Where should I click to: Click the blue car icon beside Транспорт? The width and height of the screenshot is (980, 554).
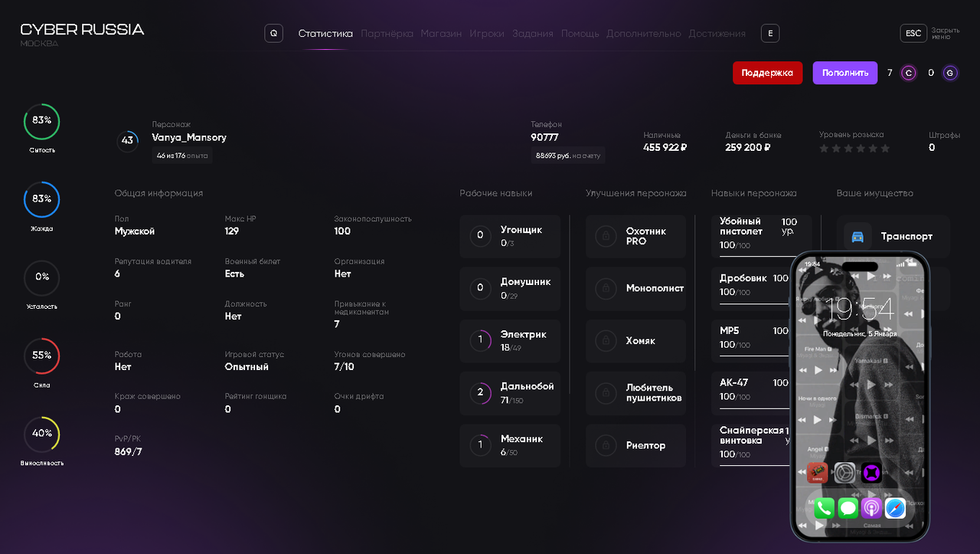pyautogui.click(x=857, y=237)
